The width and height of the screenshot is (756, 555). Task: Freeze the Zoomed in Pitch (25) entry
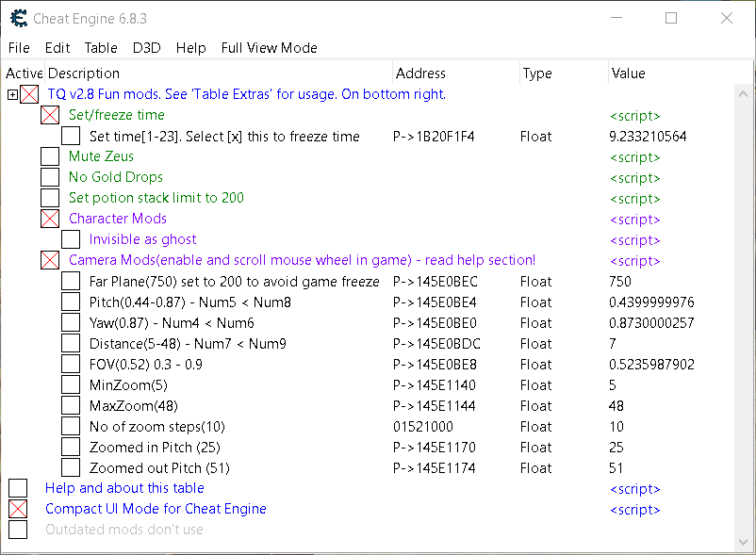pyautogui.click(x=71, y=447)
